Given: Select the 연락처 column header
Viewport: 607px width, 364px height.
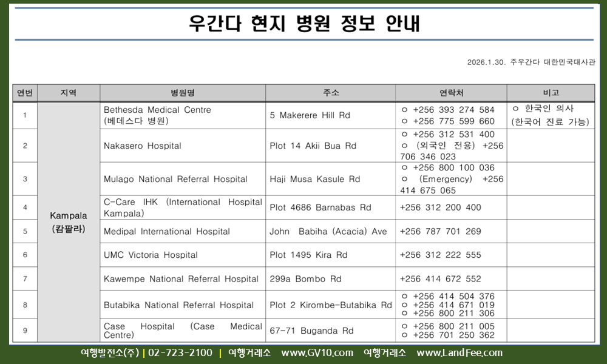Looking at the screenshot, I should (x=451, y=93).
